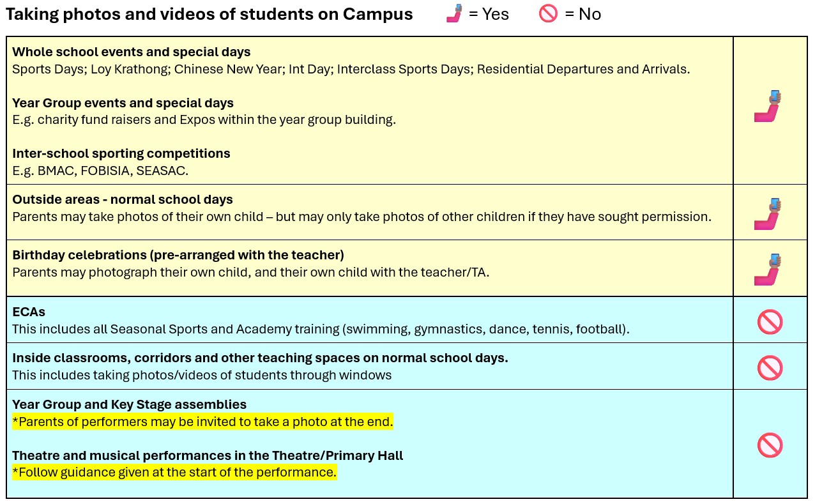Click the selfie icon in Birthday celebrations row
The height and width of the screenshot is (504, 815).
click(x=768, y=270)
